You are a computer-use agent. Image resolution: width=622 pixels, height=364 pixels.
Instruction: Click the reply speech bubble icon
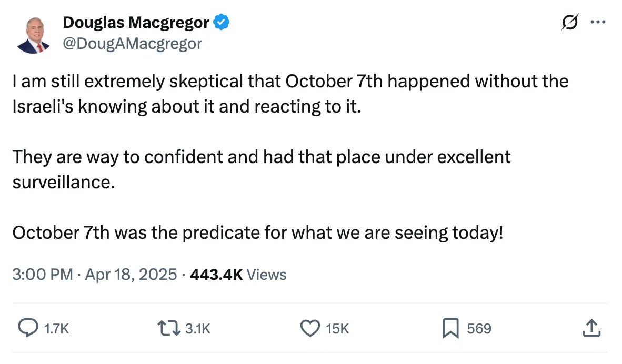pyautogui.click(x=27, y=328)
